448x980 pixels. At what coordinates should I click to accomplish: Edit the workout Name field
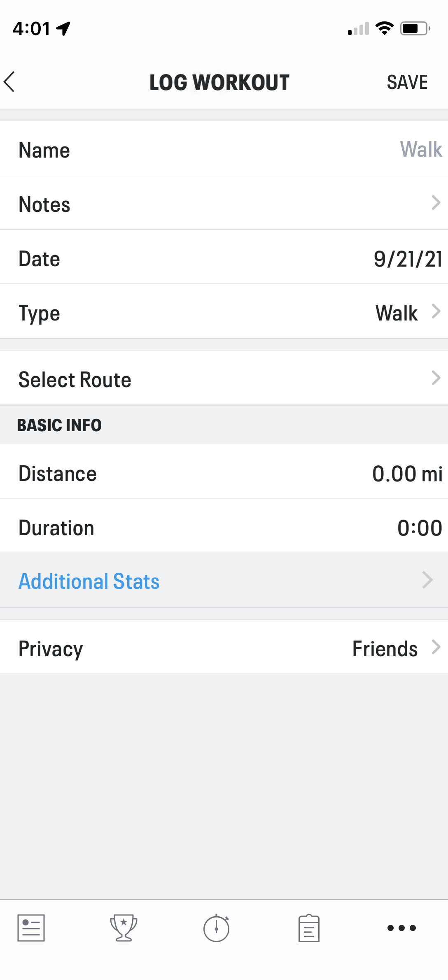224,148
